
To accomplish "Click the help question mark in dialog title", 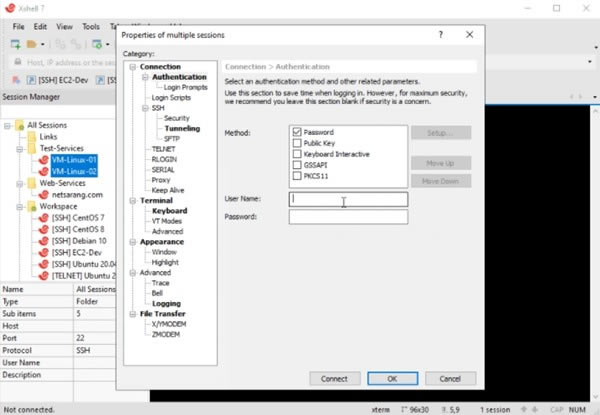I will click(x=440, y=34).
